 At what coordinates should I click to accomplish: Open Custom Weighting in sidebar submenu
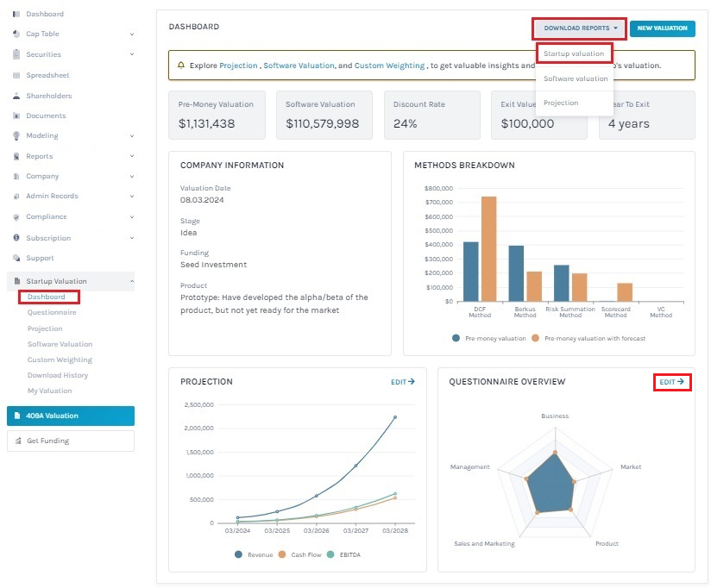60,360
